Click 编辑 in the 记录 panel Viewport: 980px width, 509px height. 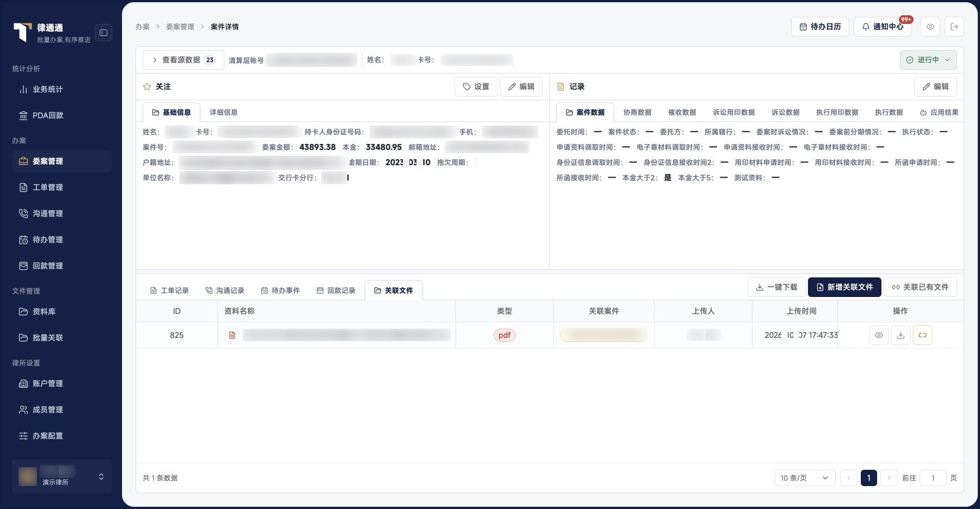click(935, 87)
